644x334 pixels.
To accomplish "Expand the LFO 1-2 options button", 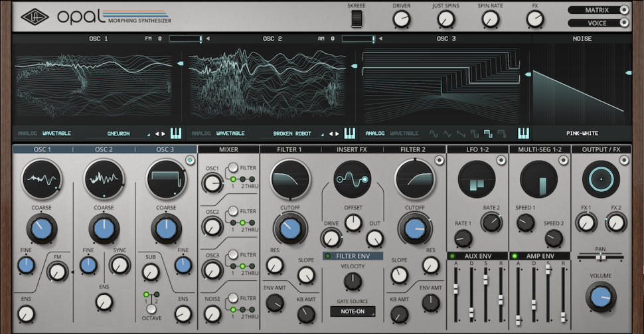I will click(501, 161).
